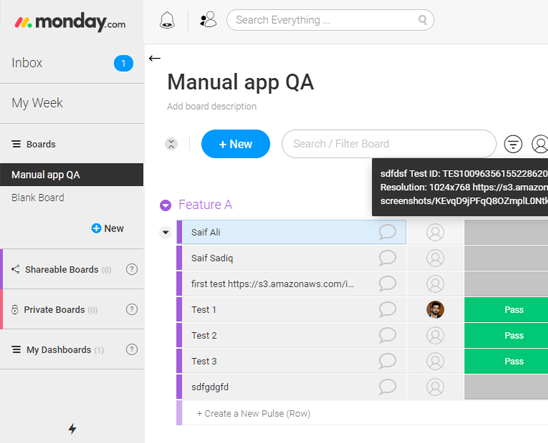Open the Test 3 pulse name
Image resolution: width=548 pixels, height=443 pixels.
[204, 362]
